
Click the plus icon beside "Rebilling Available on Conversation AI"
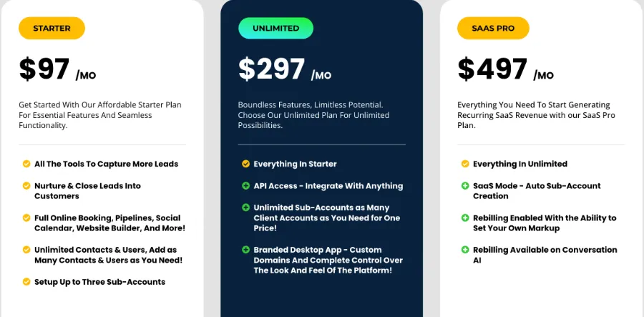click(x=465, y=250)
